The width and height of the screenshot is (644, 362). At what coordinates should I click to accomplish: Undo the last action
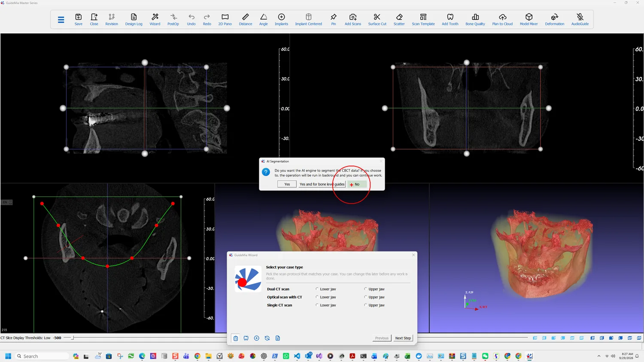tap(191, 20)
